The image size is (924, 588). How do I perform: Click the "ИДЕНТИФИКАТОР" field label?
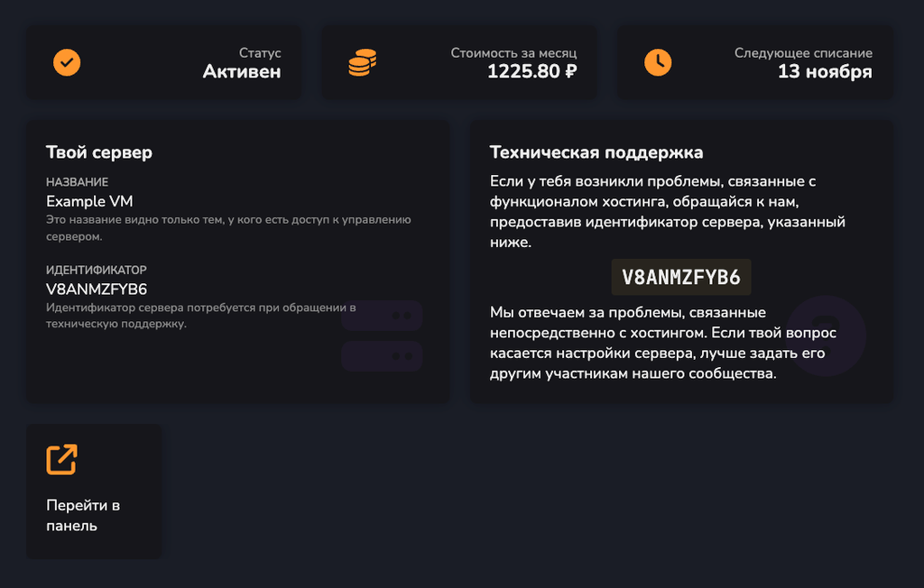pos(97,270)
